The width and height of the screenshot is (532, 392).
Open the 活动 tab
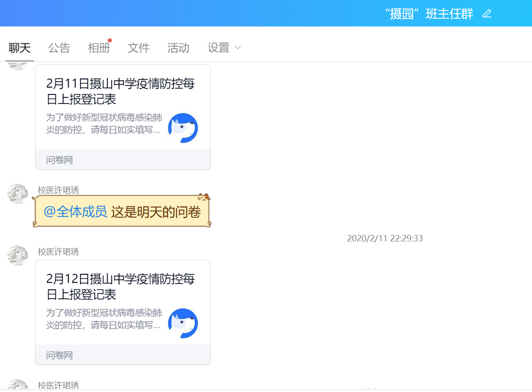[x=178, y=48]
